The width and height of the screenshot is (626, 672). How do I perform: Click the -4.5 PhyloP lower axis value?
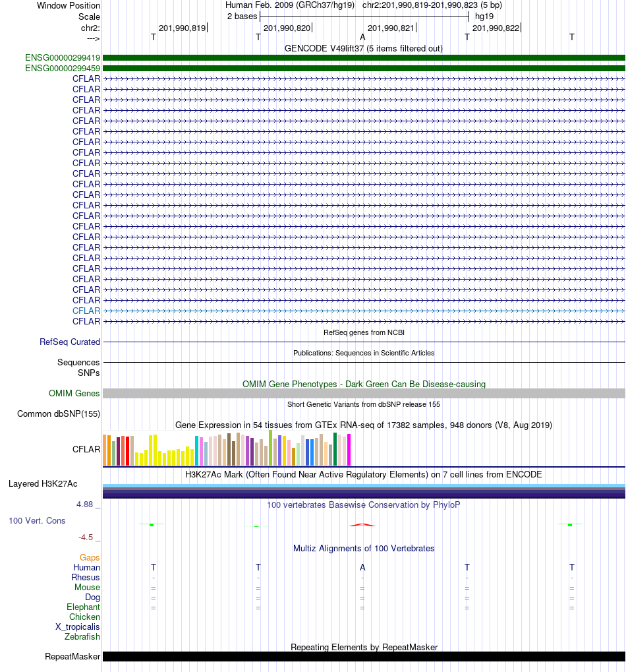(86, 537)
